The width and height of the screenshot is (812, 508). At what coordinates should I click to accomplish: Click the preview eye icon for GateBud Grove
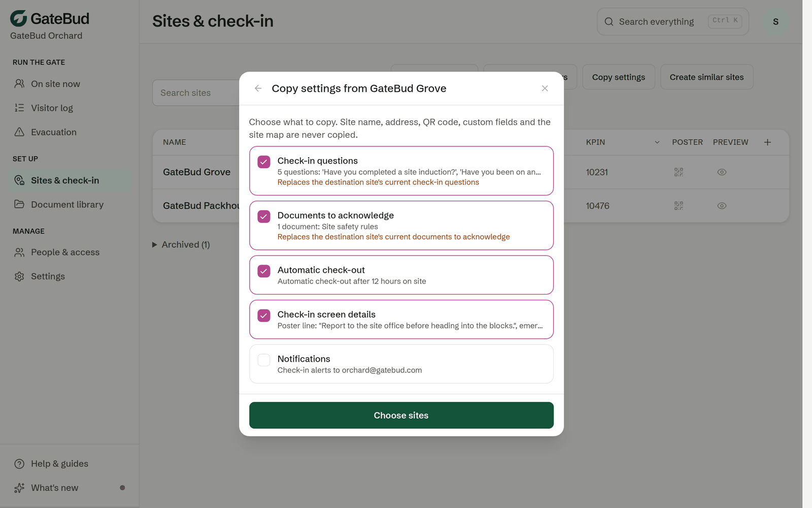point(722,172)
